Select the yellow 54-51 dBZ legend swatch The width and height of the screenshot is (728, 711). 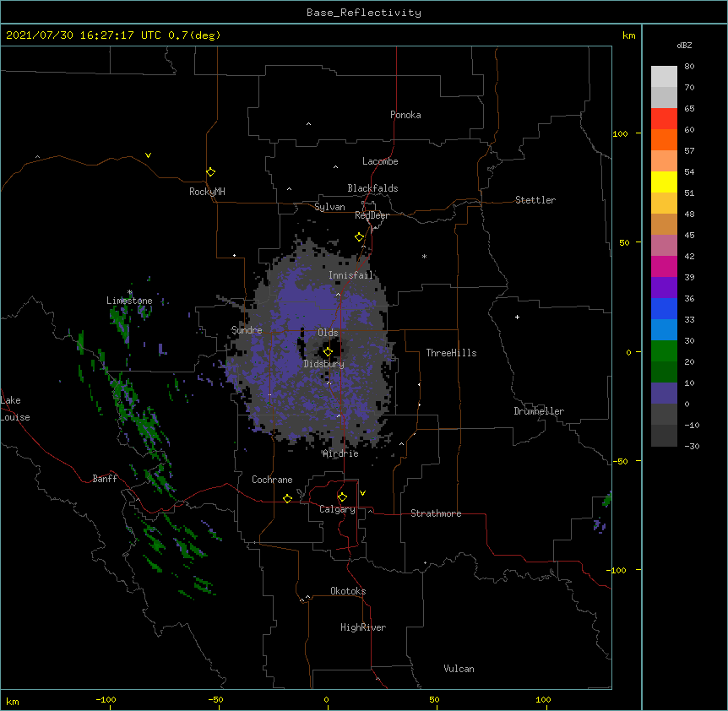click(x=664, y=182)
